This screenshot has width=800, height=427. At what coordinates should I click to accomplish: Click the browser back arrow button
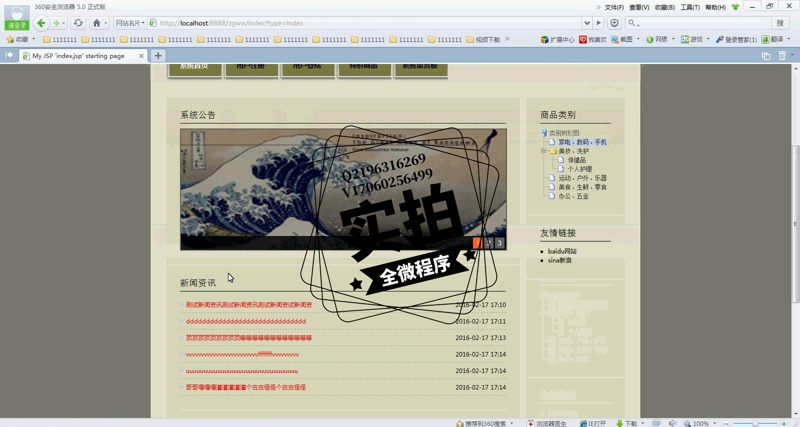click(41, 23)
